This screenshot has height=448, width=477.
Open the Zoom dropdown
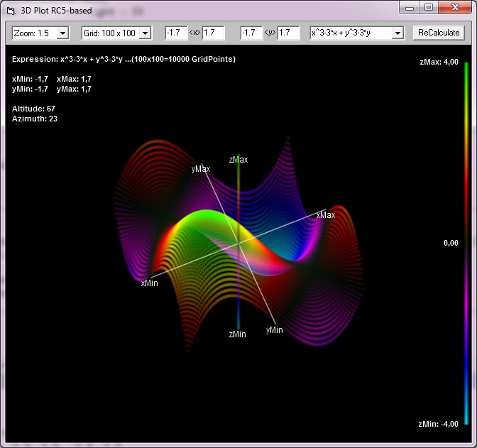point(62,33)
